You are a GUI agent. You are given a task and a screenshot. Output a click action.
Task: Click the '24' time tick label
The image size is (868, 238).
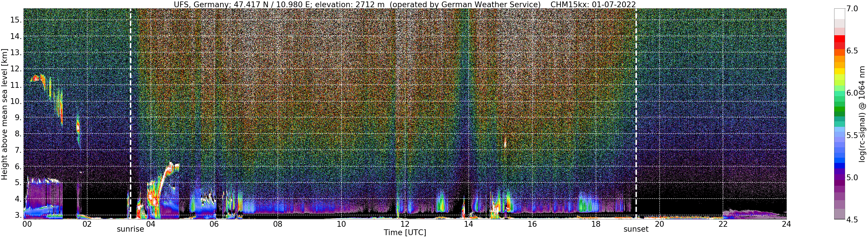[x=786, y=224]
